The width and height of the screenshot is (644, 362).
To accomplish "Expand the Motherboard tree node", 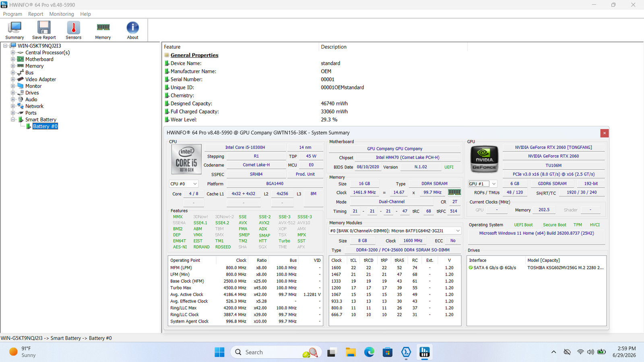I will click(x=13, y=59).
